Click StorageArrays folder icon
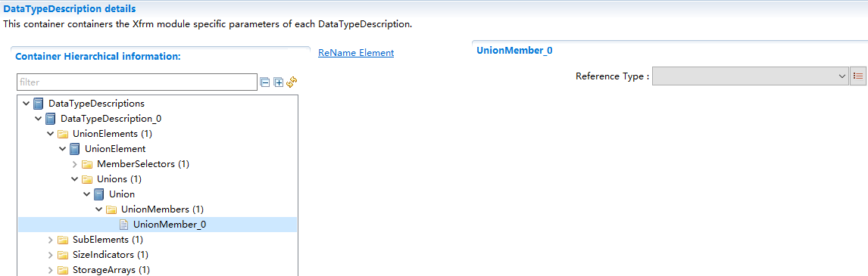The width and height of the screenshot is (868, 276). coord(63,270)
